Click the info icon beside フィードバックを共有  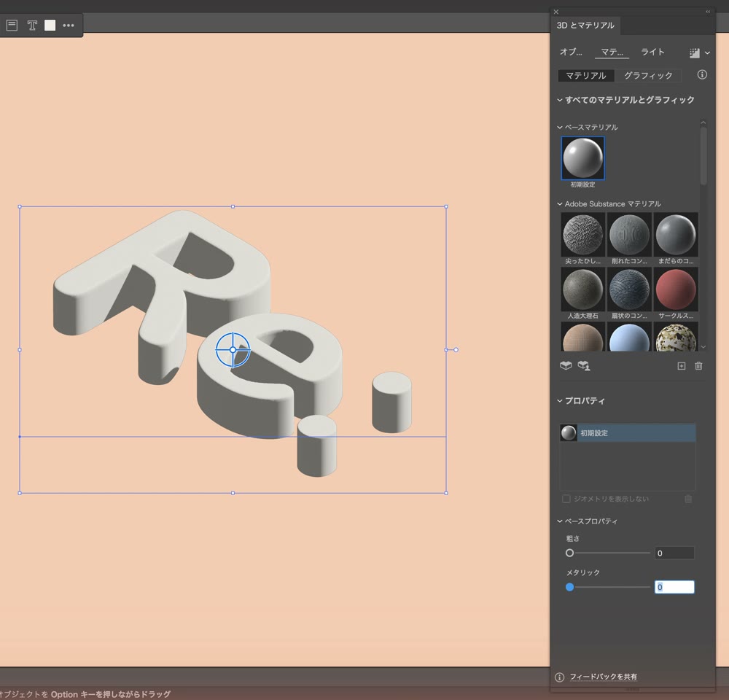coord(560,677)
